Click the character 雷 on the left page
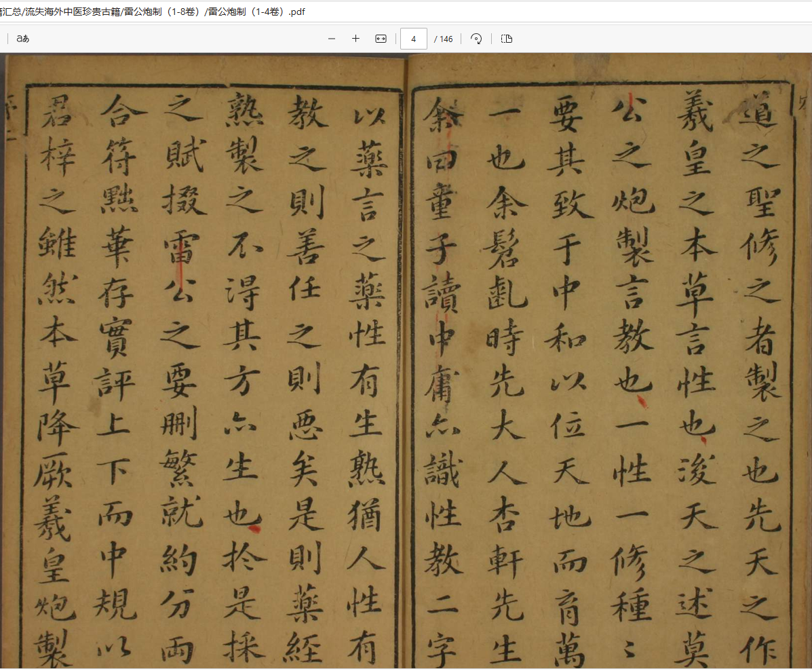Image resolution: width=812 pixels, height=671 pixels. (179, 249)
